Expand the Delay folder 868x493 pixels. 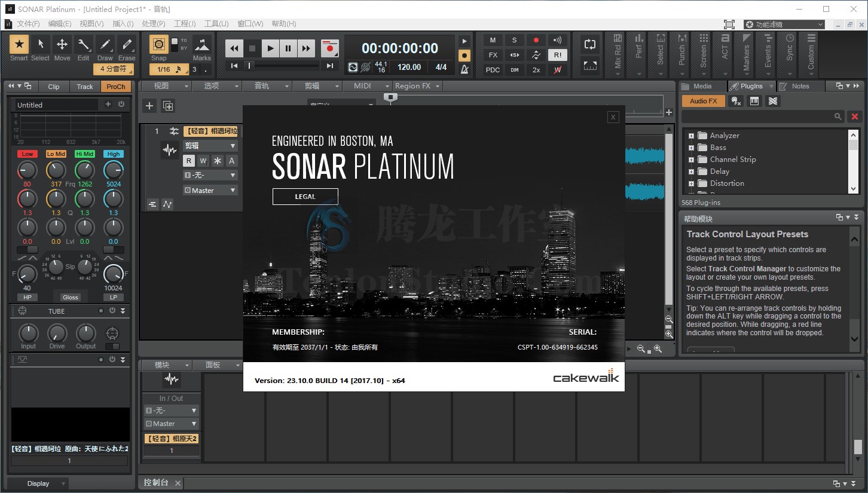(x=691, y=172)
